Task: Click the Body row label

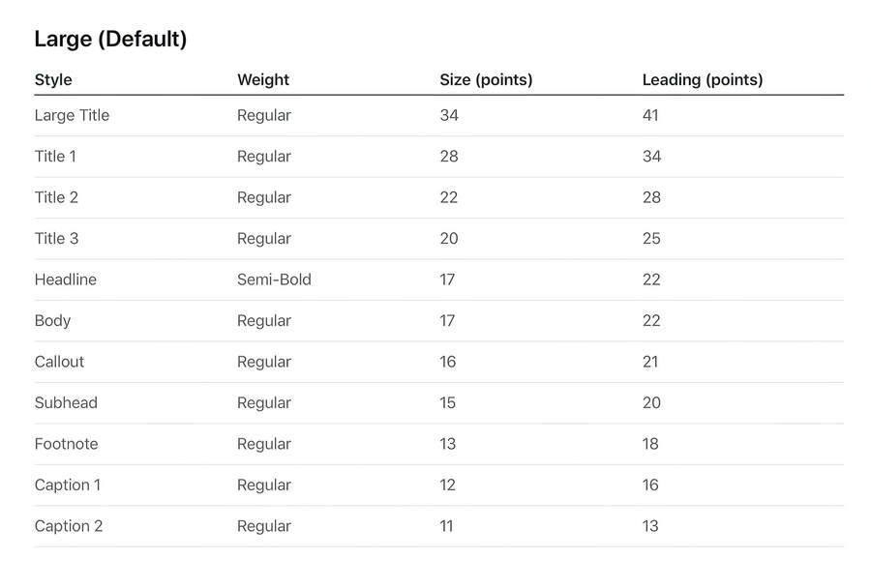Action: [52, 321]
